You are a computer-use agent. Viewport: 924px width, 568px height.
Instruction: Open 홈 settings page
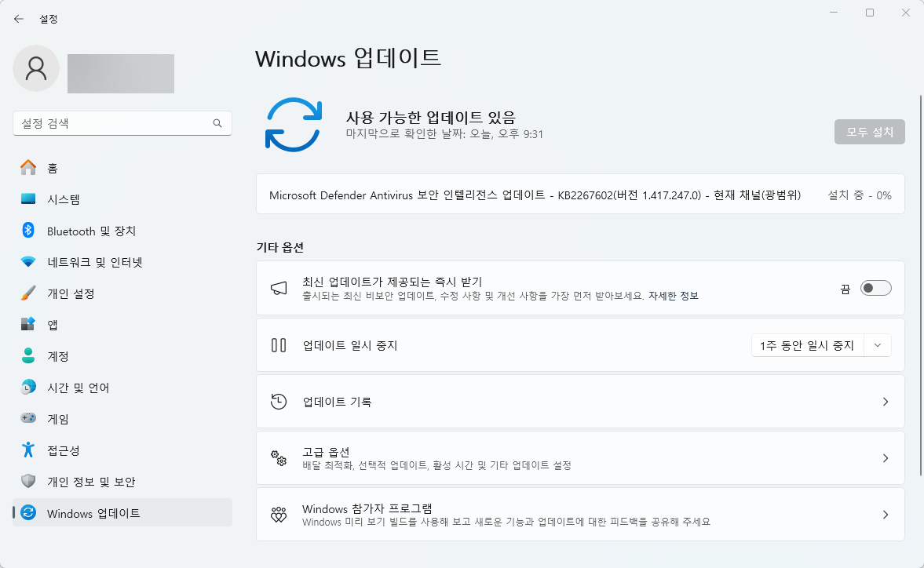pyautogui.click(x=122, y=168)
